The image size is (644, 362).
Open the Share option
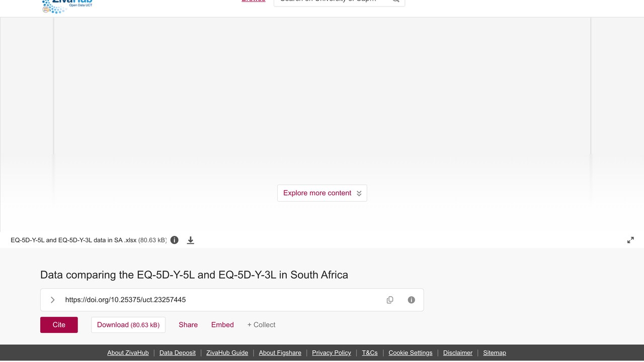[x=188, y=325]
